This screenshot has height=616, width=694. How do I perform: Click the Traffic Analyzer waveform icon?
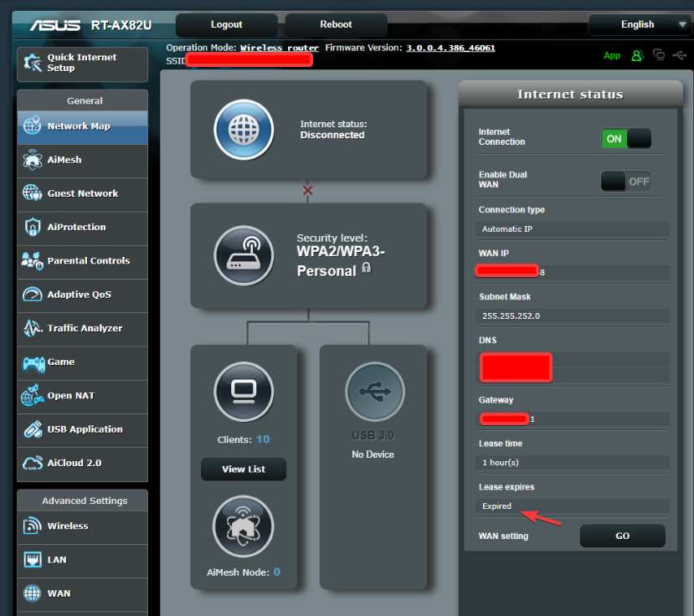[33, 328]
